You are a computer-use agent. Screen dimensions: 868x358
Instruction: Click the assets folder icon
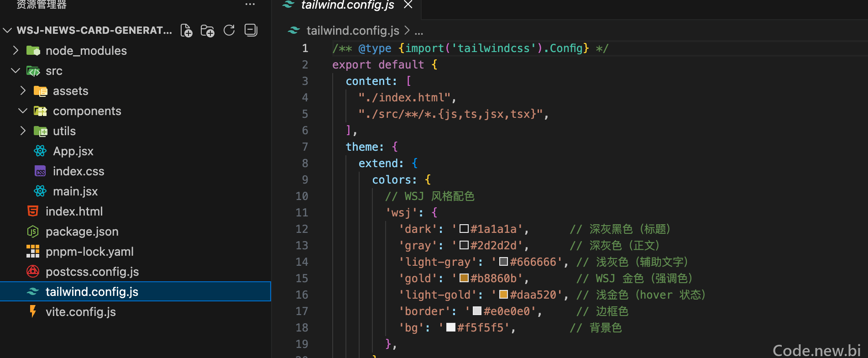41,91
